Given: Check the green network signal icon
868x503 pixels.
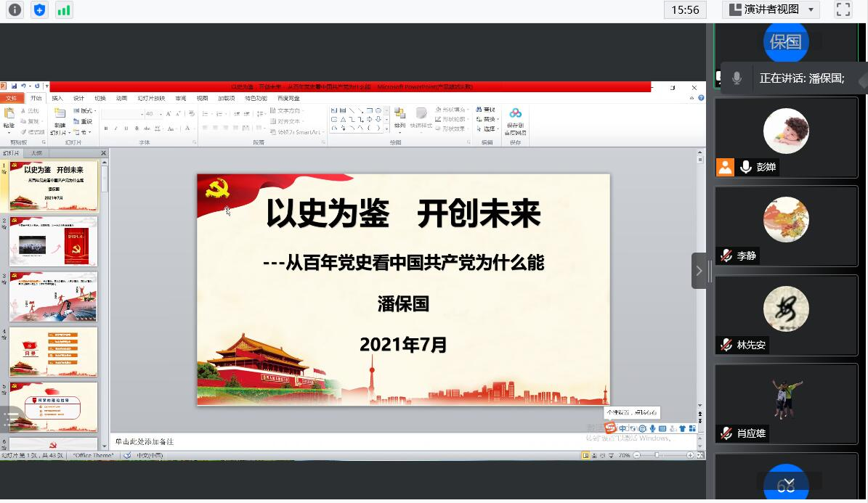Looking at the screenshot, I should 64,10.
